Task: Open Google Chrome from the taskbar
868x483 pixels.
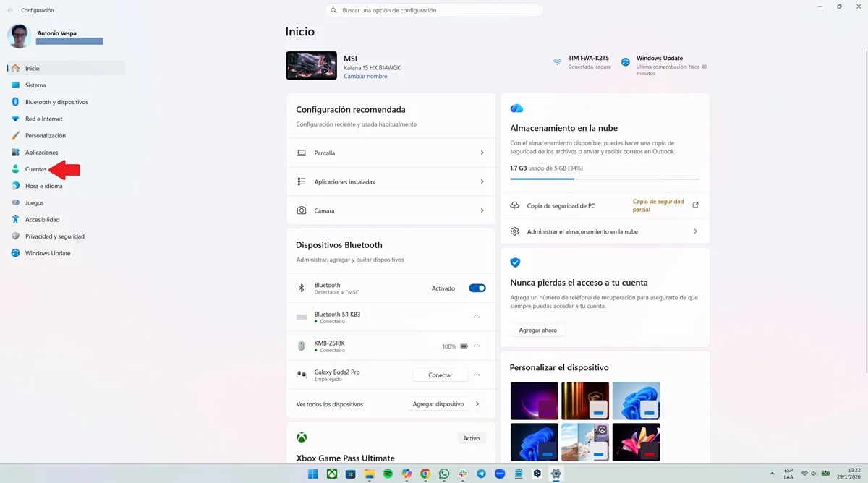Action: [x=425, y=474]
